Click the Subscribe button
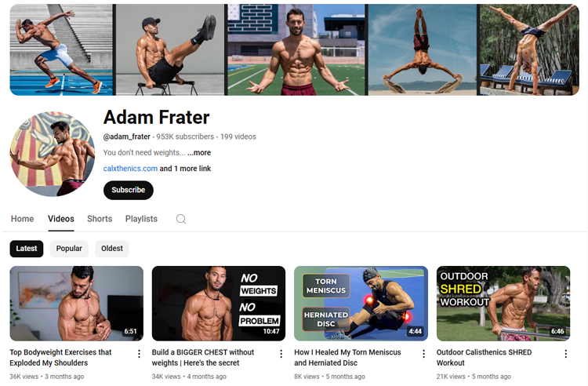 click(x=129, y=190)
